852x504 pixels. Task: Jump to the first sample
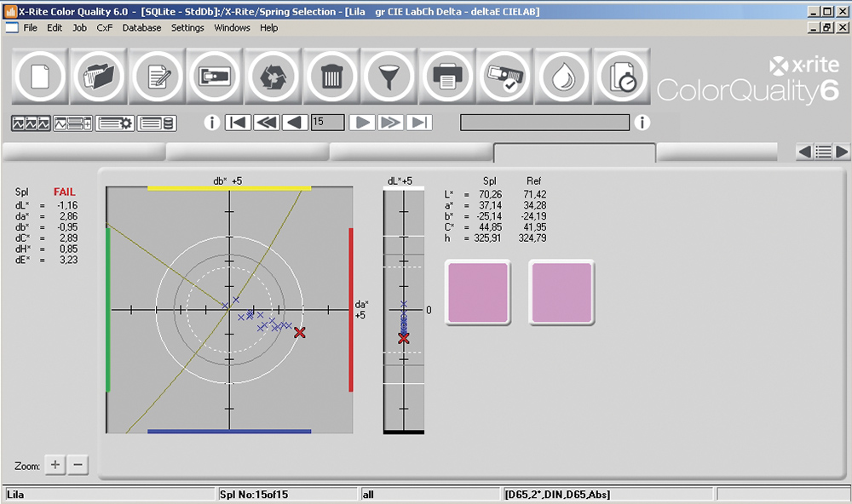pos(237,123)
